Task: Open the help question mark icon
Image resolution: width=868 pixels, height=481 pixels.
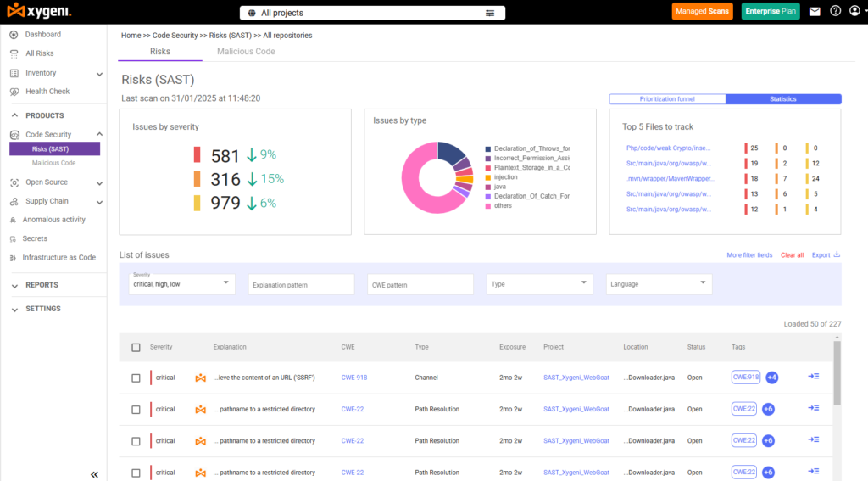Action: tap(835, 10)
